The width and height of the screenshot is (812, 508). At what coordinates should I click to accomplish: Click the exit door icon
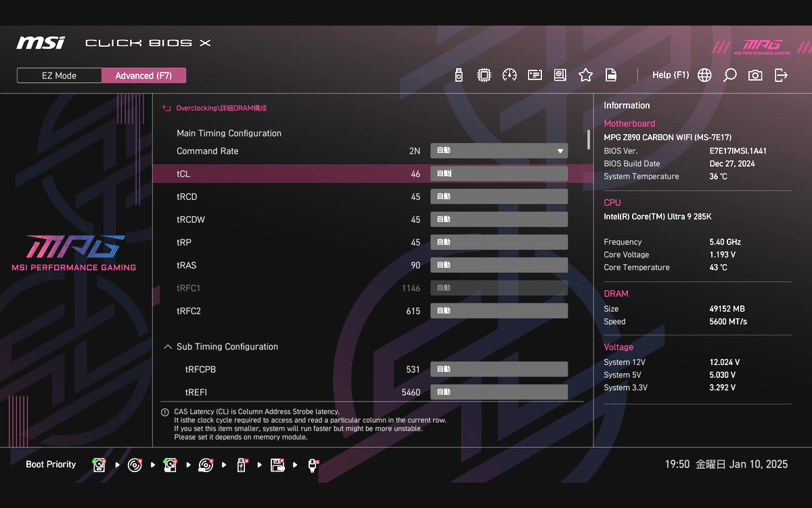tap(781, 75)
